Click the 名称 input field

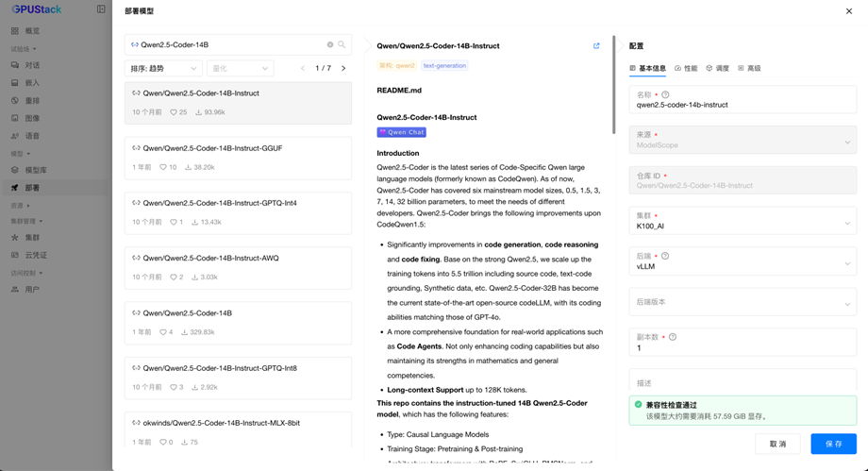pyautogui.click(x=743, y=100)
